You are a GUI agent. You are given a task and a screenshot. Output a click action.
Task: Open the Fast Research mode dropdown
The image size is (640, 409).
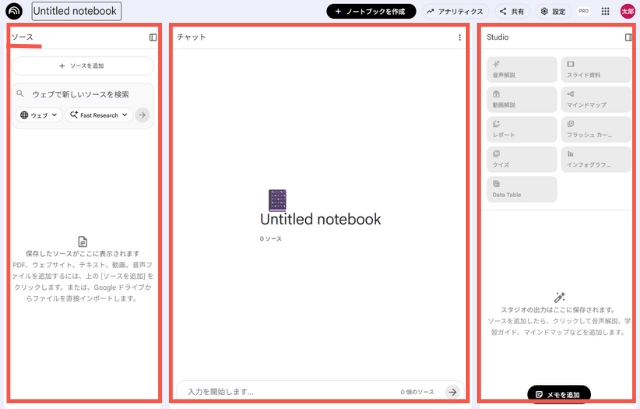pyautogui.click(x=98, y=115)
